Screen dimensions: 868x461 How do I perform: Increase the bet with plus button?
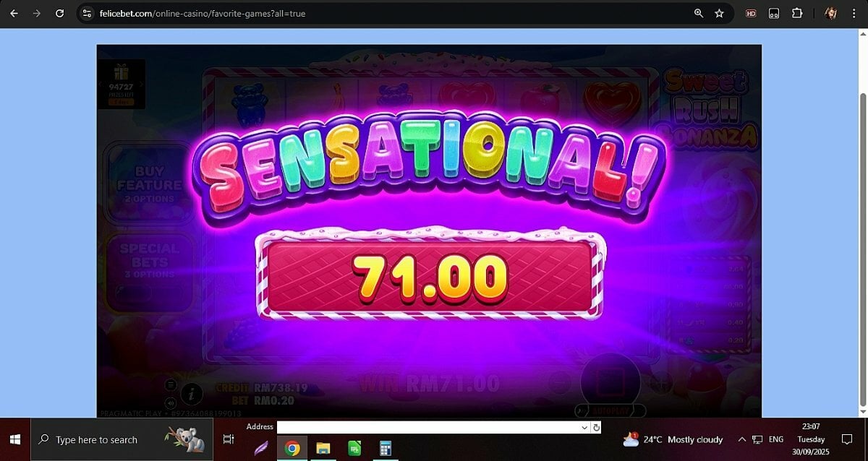[660, 382]
